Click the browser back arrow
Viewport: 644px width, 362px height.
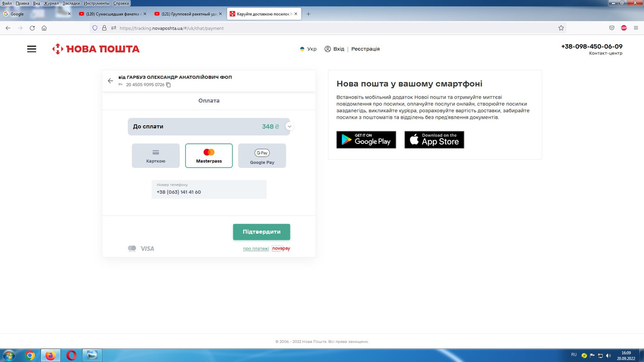(x=8, y=28)
